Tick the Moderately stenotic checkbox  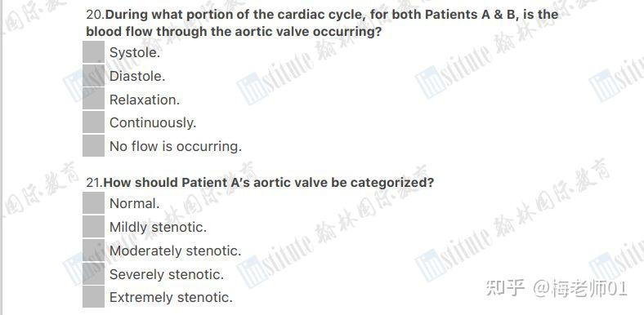[94, 251]
